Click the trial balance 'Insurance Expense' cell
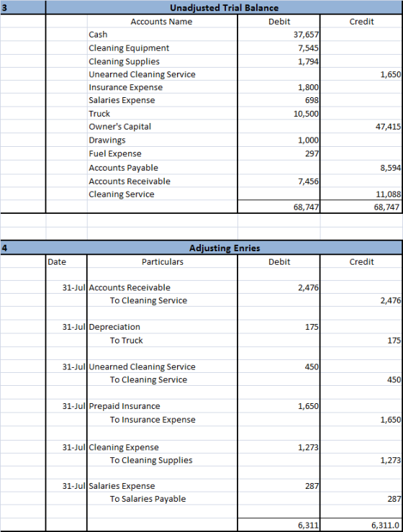This screenshot has width=403, height=532. [x=162, y=87]
